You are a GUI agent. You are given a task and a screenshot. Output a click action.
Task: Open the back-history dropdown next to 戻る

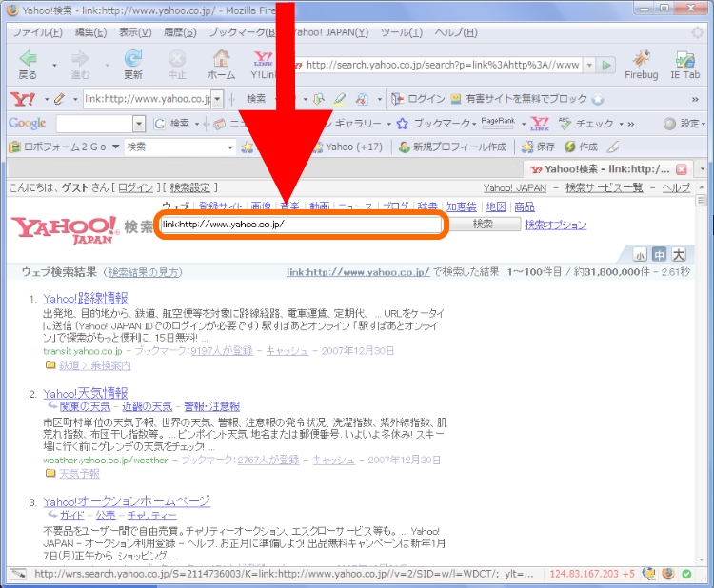click(54, 65)
